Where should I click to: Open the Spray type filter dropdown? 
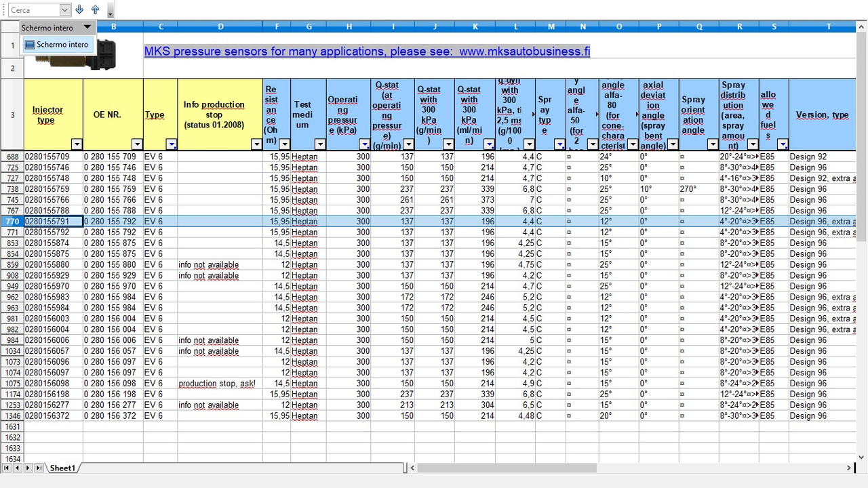(x=559, y=144)
